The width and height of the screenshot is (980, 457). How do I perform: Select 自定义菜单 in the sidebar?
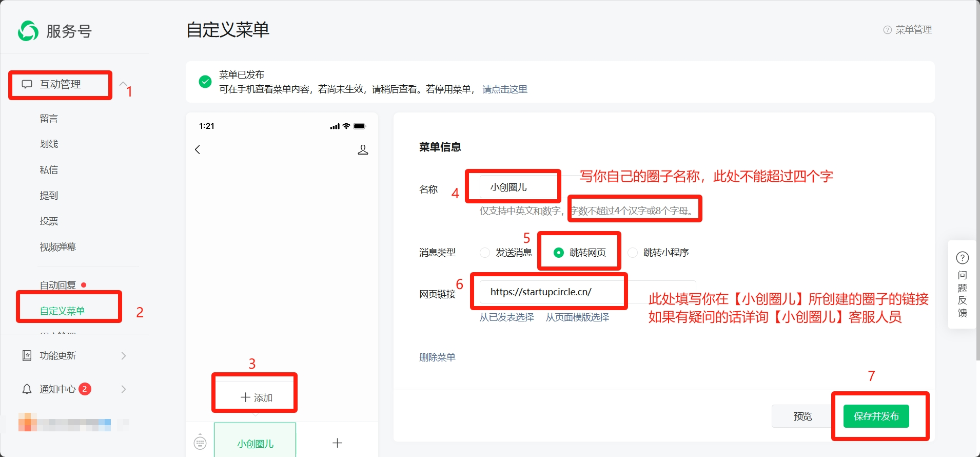click(62, 311)
